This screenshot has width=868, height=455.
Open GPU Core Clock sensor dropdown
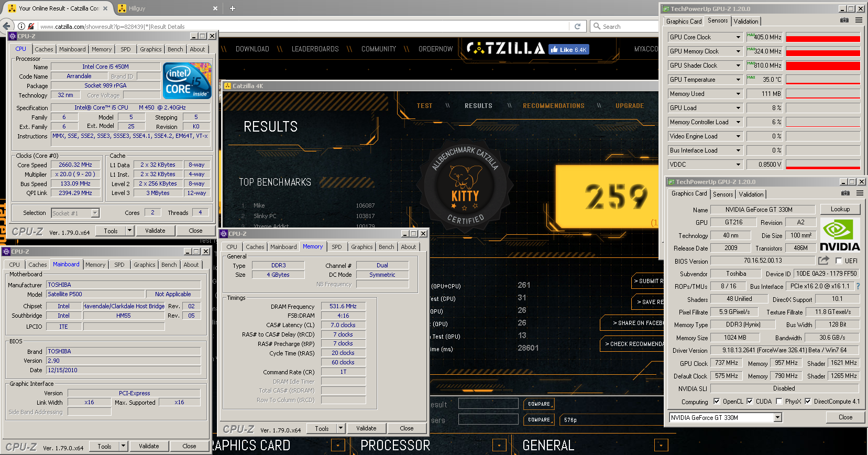pos(738,37)
